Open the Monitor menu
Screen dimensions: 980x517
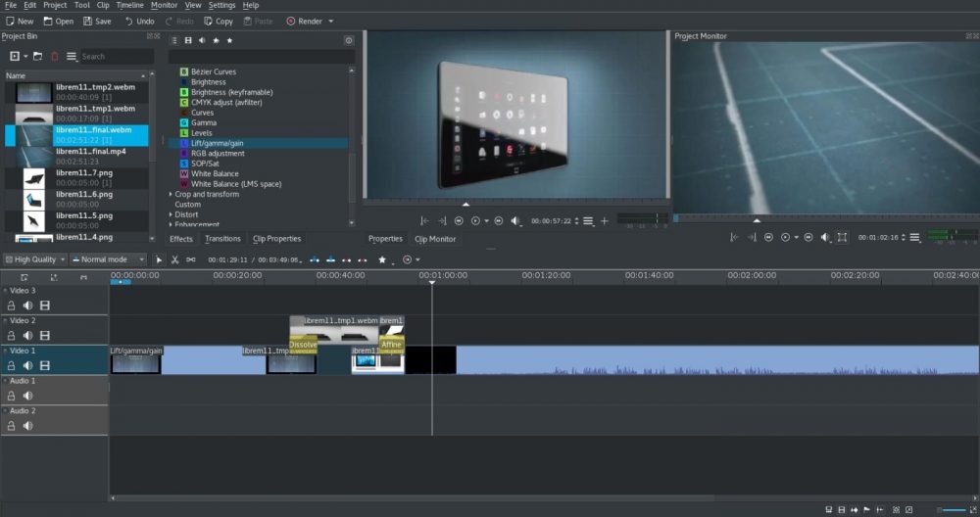164,5
